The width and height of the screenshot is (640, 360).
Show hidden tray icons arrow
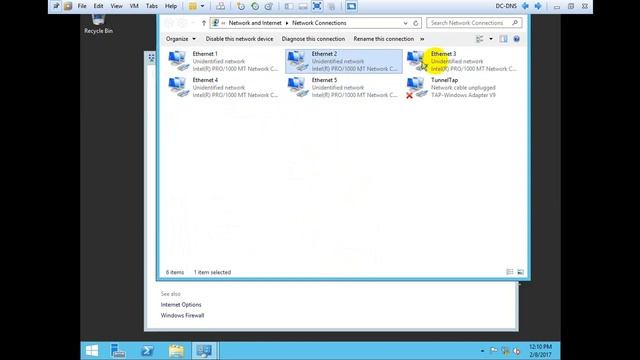tap(482, 351)
